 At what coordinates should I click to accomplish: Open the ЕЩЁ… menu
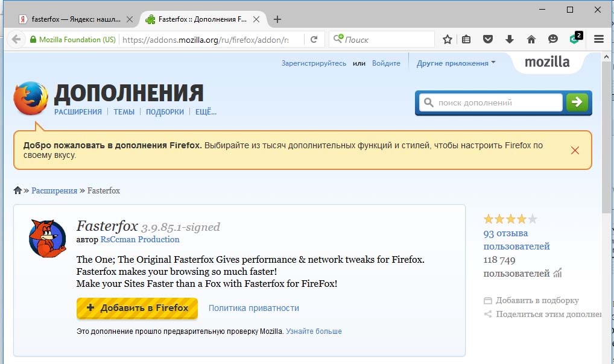coord(206,111)
